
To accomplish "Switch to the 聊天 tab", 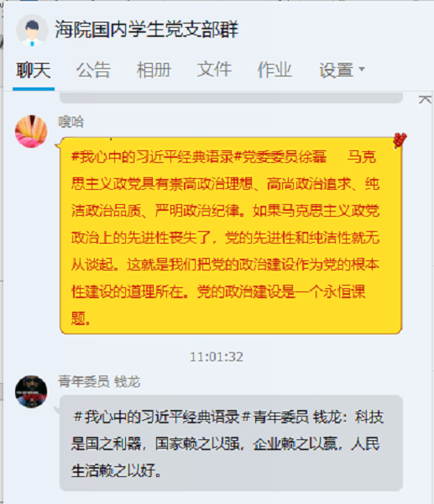I will [x=34, y=70].
